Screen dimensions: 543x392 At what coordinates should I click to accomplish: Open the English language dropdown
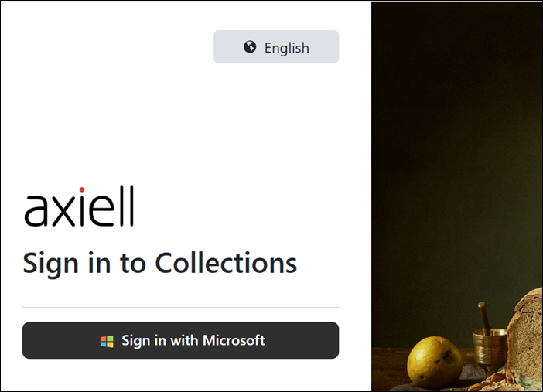(276, 47)
